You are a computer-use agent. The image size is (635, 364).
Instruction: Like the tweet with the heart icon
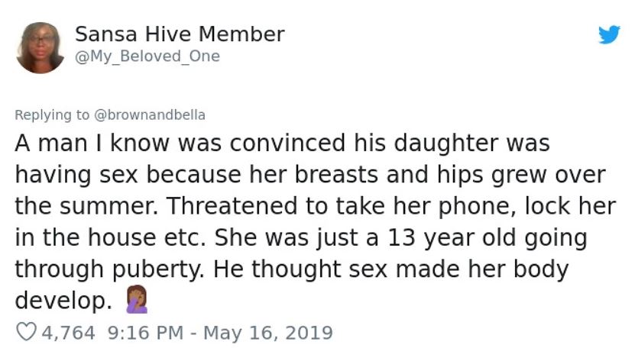[x=28, y=333]
